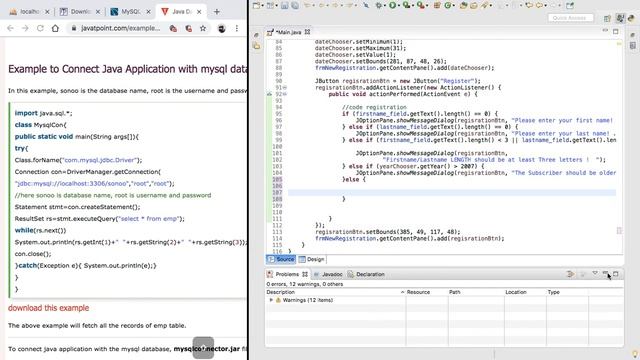Image resolution: width=640 pixels, height=360 pixels.
Task: Expand the Warnings (12 items) row
Action: click(x=271, y=300)
